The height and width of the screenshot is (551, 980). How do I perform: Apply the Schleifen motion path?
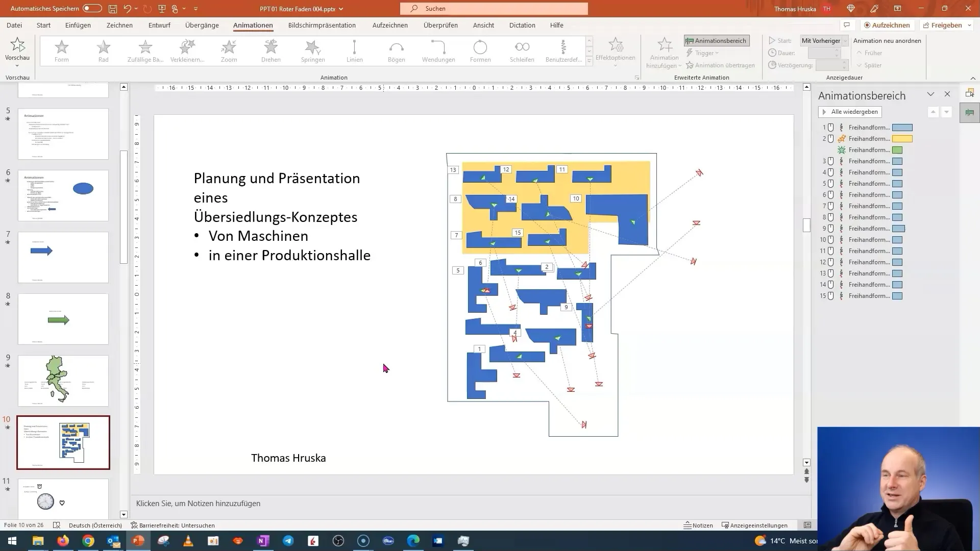coord(522,51)
